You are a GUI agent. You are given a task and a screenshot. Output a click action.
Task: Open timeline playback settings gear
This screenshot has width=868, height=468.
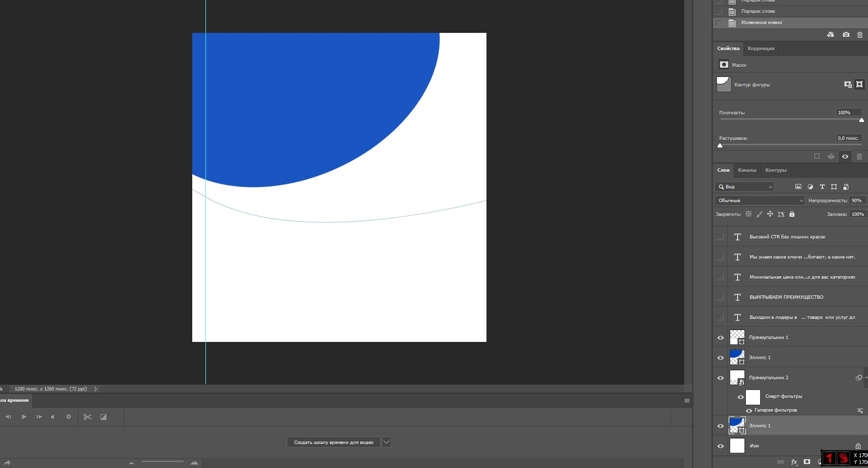(x=69, y=417)
